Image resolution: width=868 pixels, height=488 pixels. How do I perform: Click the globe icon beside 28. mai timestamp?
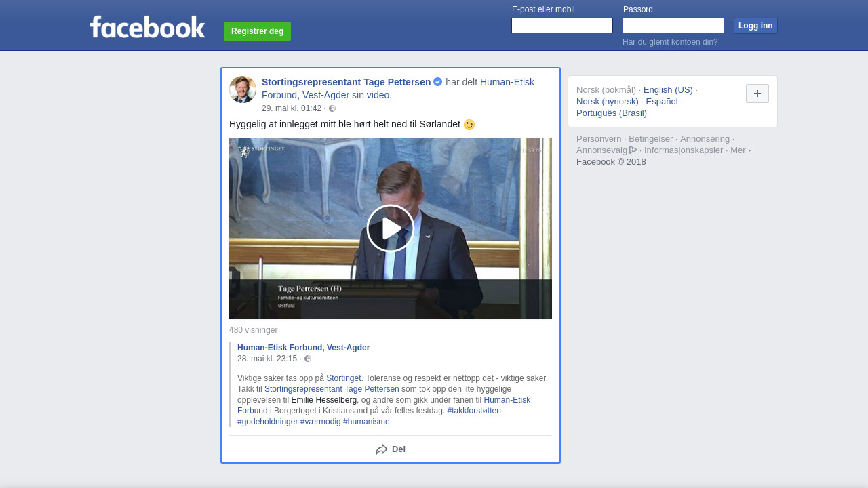[308, 359]
